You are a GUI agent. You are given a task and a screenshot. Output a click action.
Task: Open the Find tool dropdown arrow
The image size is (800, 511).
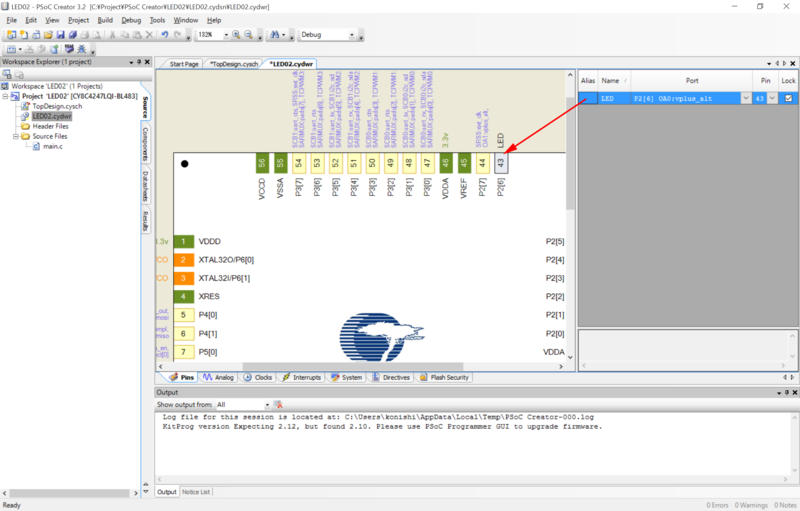click(284, 35)
